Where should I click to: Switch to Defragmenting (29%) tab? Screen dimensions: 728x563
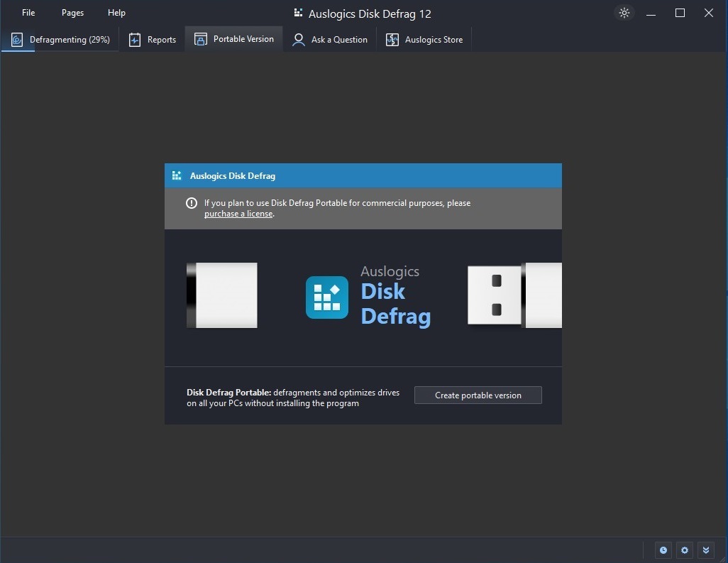pos(60,40)
